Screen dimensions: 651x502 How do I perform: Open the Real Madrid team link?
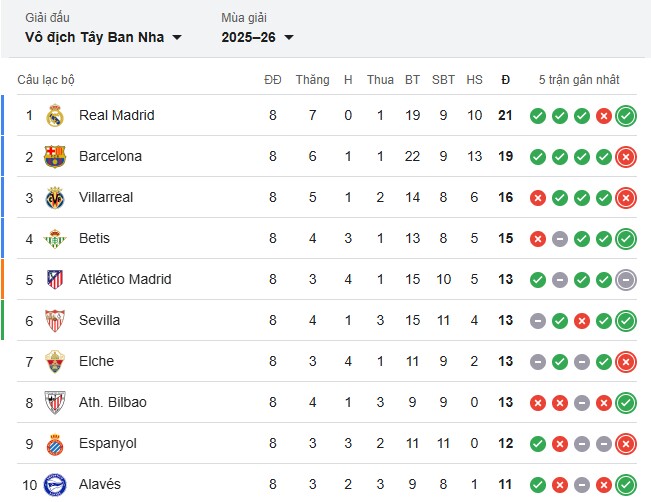[116, 115]
